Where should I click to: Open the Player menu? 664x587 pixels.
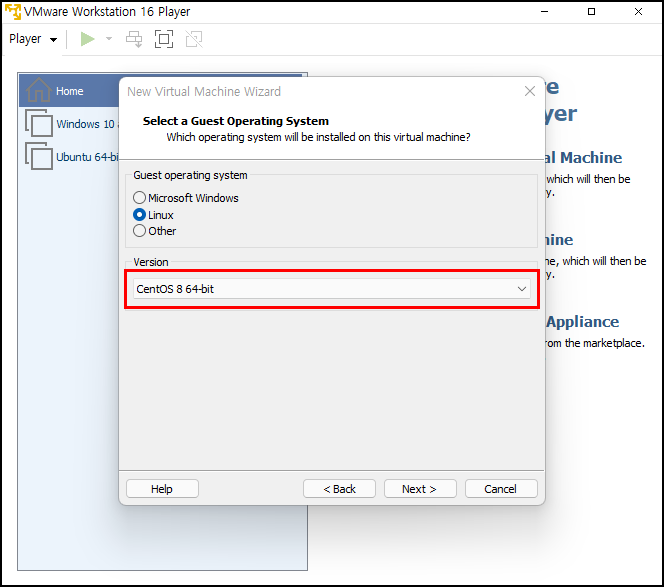33,39
